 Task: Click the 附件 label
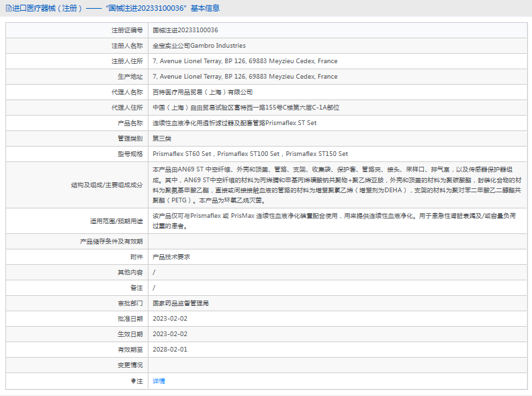(x=136, y=257)
